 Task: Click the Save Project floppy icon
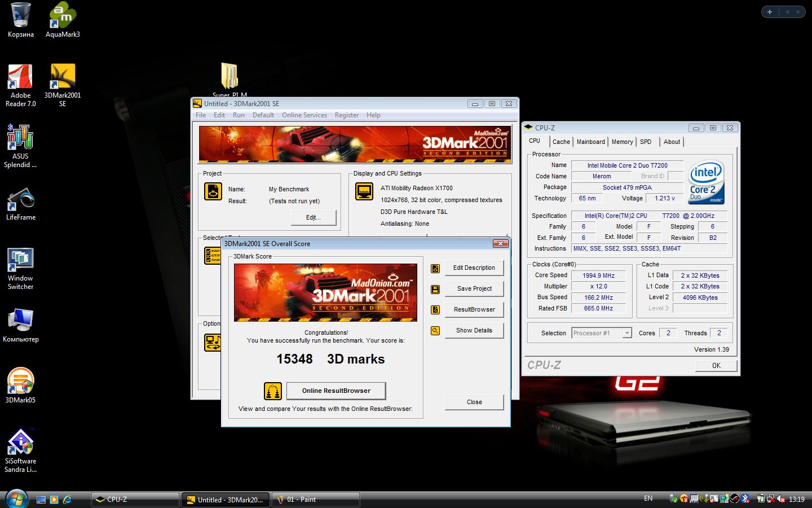(x=435, y=289)
